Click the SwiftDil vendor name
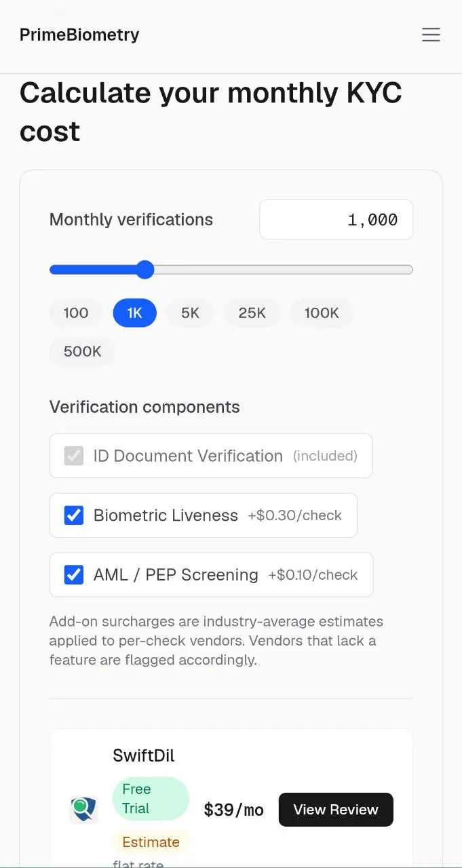462x868 pixels. click(144, 755)
